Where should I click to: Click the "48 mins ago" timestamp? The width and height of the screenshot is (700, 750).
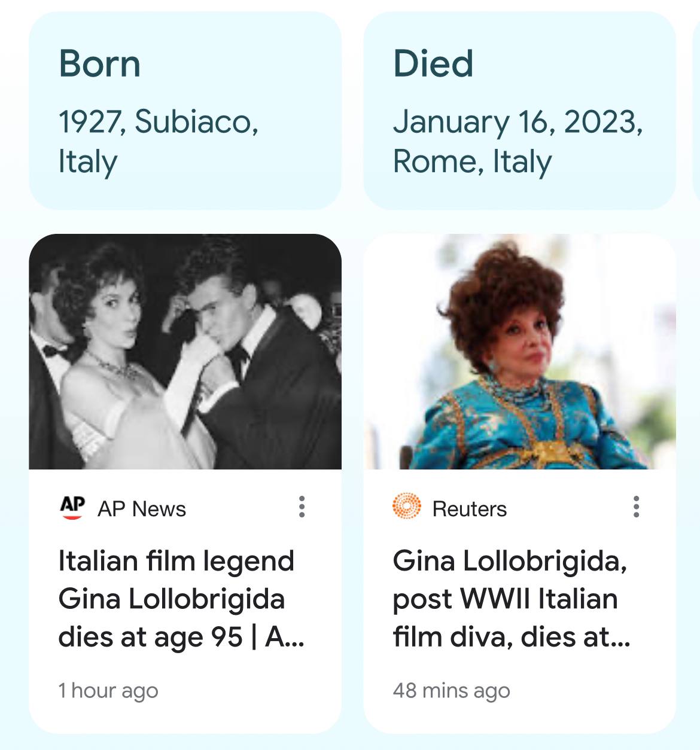[452, 690]
